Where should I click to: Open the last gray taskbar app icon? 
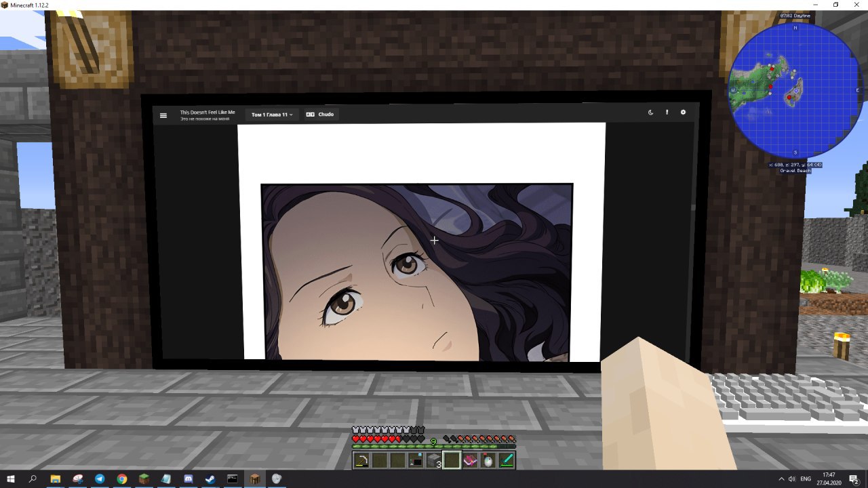tap(277, 479)
